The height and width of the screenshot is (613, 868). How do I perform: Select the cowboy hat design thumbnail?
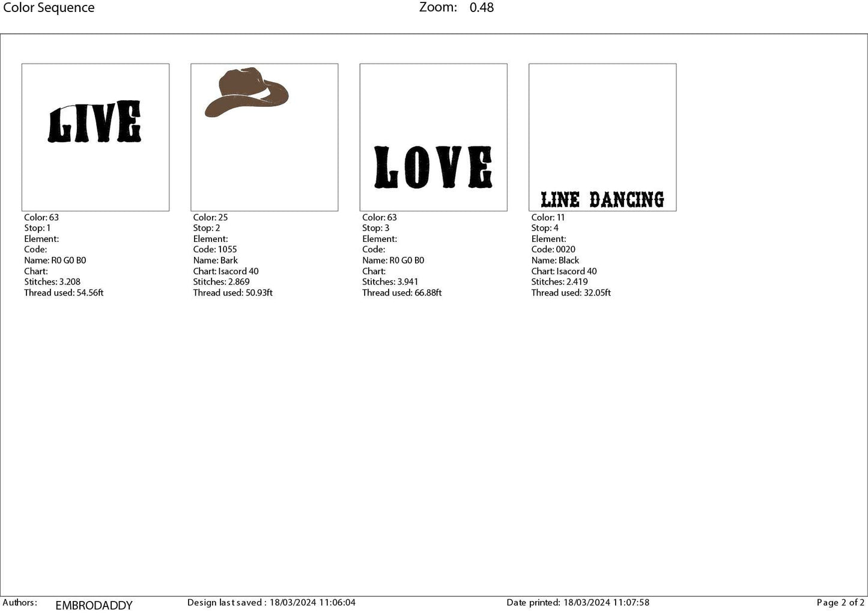click(264, 137)
